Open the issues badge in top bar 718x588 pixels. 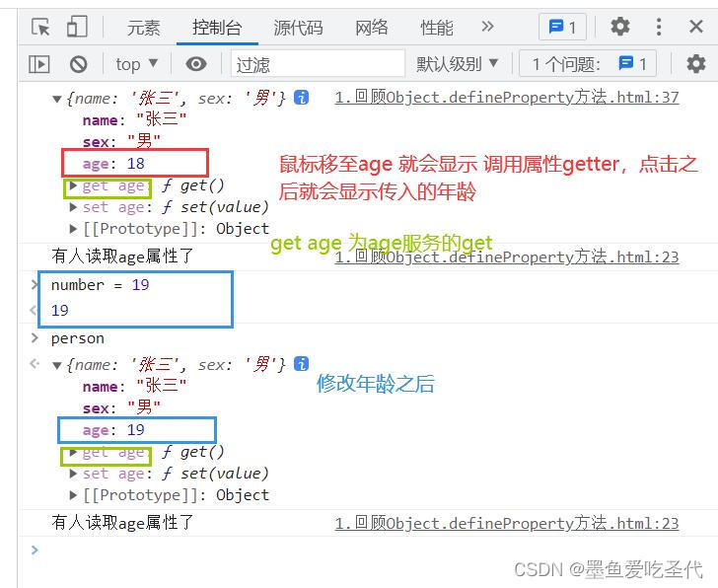click(x=563, y=28)
